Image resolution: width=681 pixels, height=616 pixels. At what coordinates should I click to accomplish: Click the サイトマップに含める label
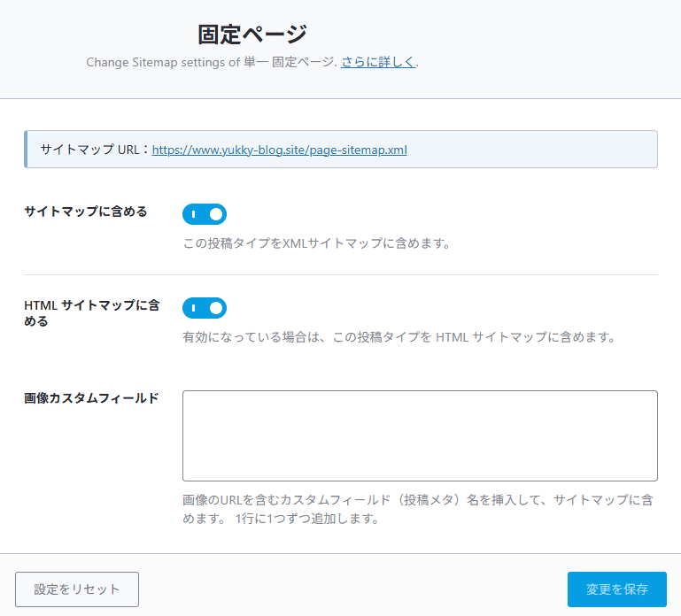(x=86, y=212)
